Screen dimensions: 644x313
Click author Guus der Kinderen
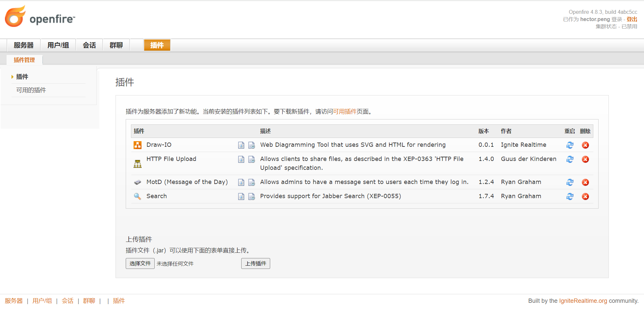pos(529,159)
